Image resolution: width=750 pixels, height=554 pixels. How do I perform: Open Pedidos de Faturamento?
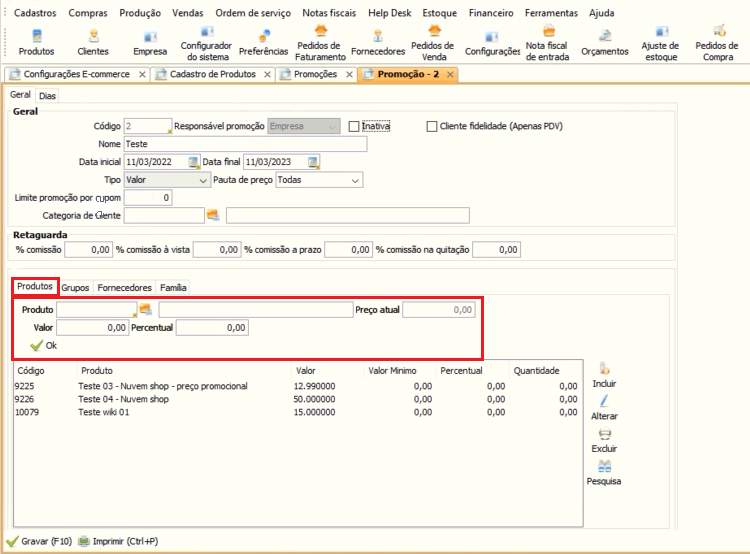tap(320, 44)
